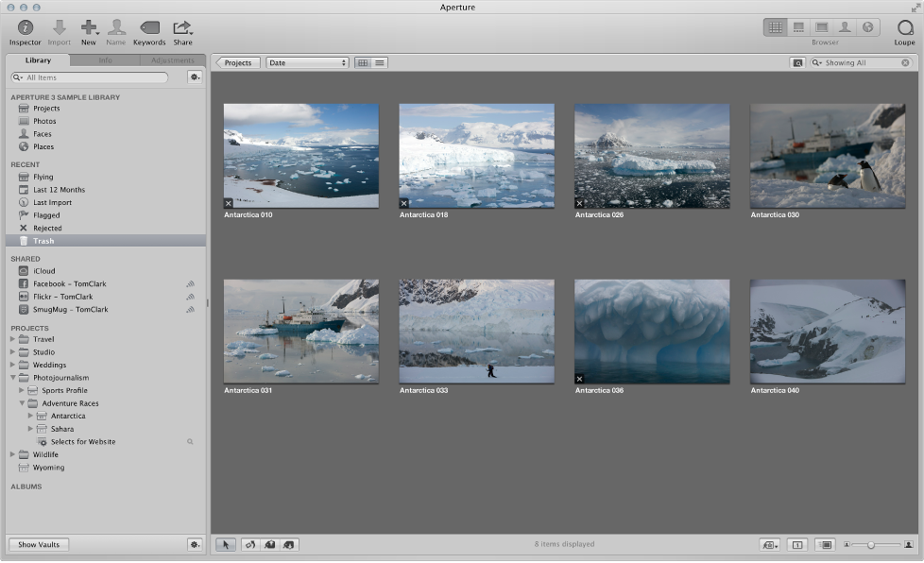Viewport: 924px width, 563px height.
Task: Collapse the Adventure Races folder
Action: point(22,403)
